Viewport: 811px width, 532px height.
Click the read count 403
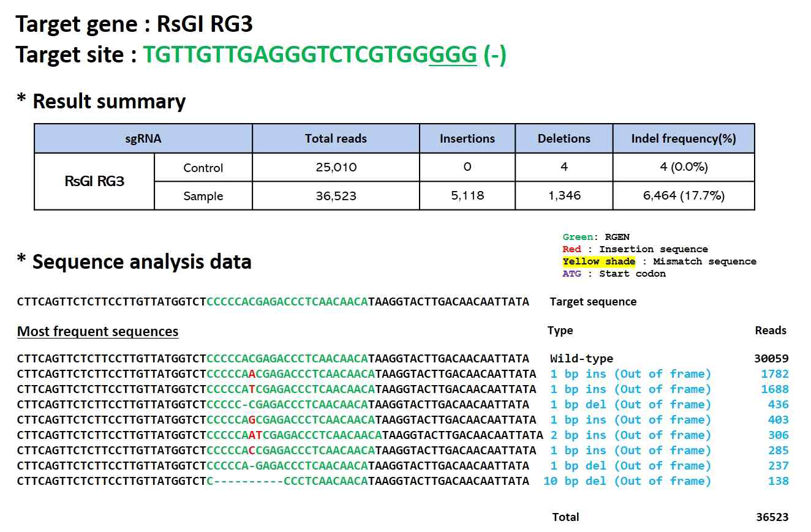(779, 420)
